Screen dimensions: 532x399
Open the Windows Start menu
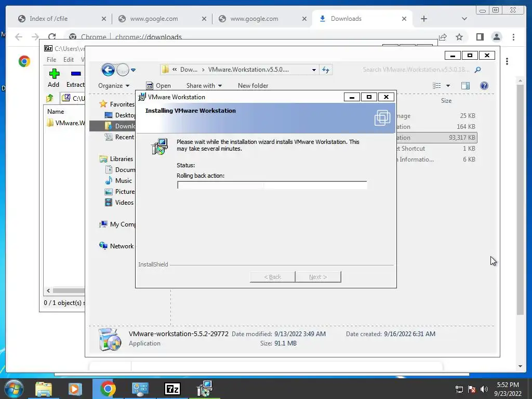click(14, 389)
